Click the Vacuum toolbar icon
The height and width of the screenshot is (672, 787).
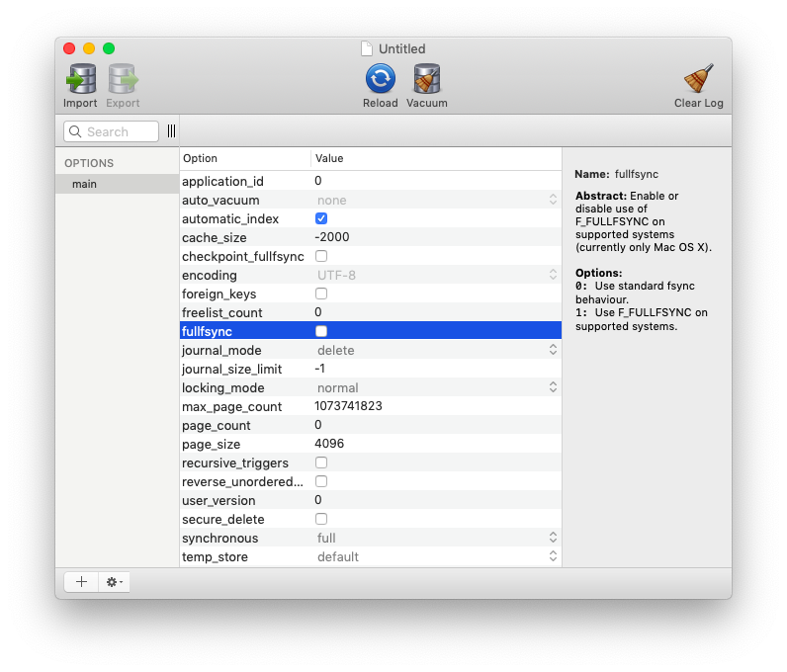[427, 79]
